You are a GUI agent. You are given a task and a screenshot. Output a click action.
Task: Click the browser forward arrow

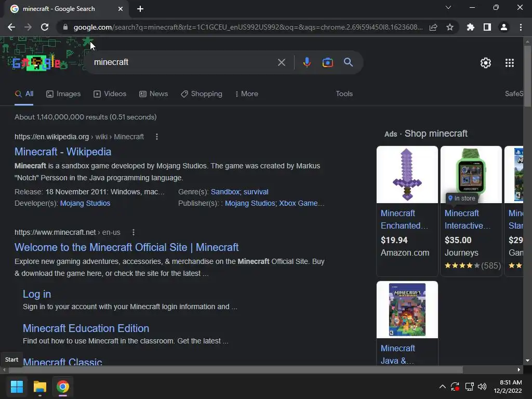tap(28, 27)
